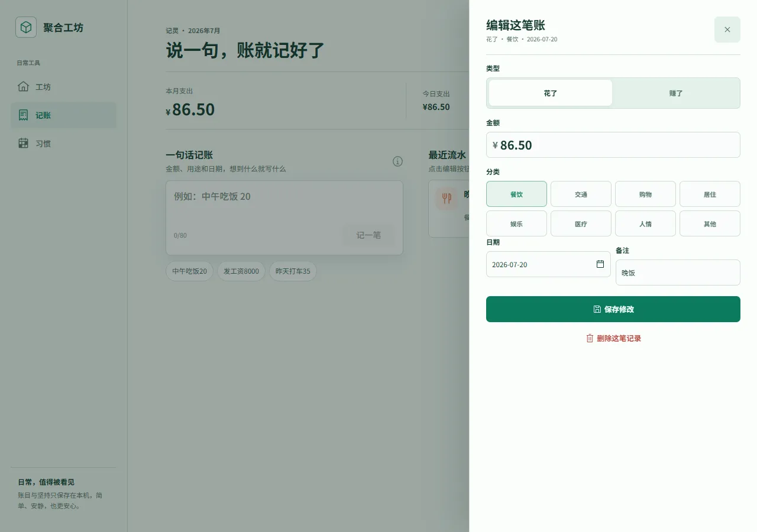Pick the 发工资8000 suggestion chip
Screen dimensions: 757x532
click(x=241, y=271)
